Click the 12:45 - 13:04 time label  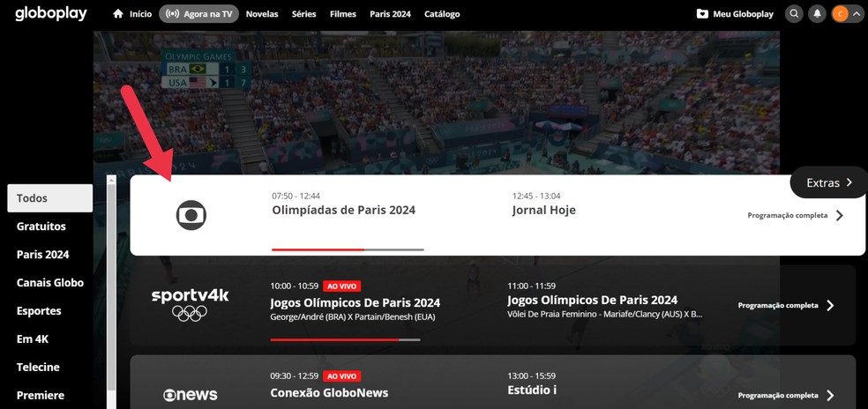[x=535, y=196]
